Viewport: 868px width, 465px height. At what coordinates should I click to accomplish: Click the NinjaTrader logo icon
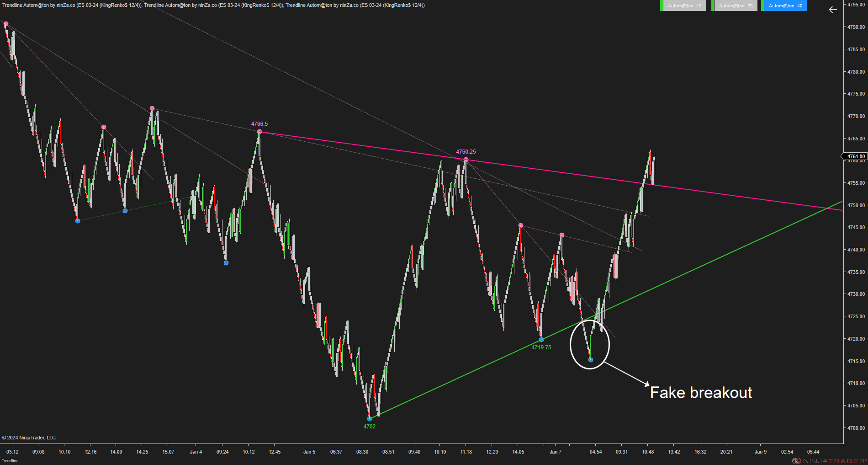point(796,460)
